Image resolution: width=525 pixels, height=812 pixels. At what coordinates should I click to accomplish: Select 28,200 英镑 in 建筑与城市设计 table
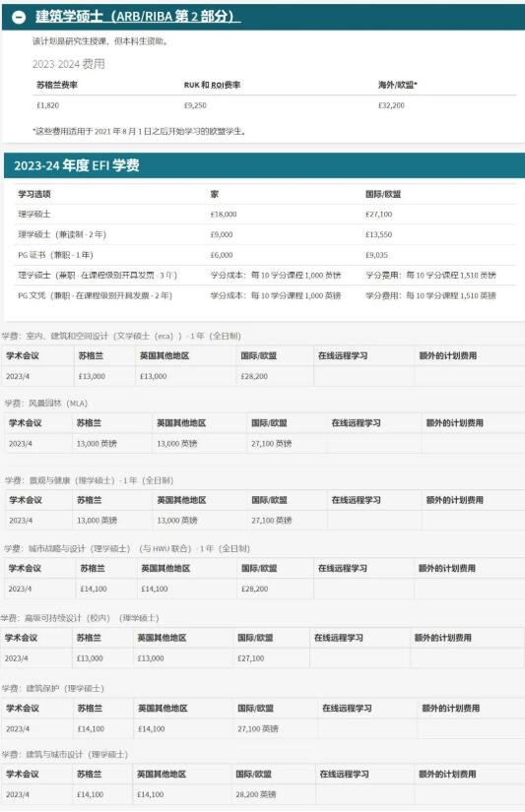pos(256,794)
